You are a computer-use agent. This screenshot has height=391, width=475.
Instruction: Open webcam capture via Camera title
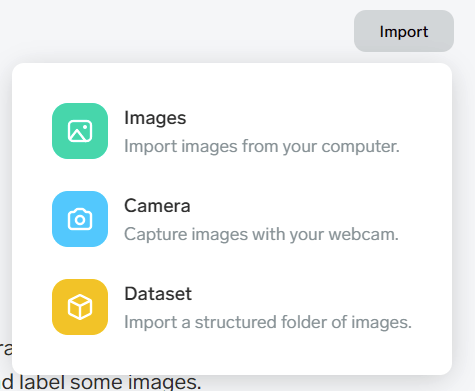tap(157, 206)
